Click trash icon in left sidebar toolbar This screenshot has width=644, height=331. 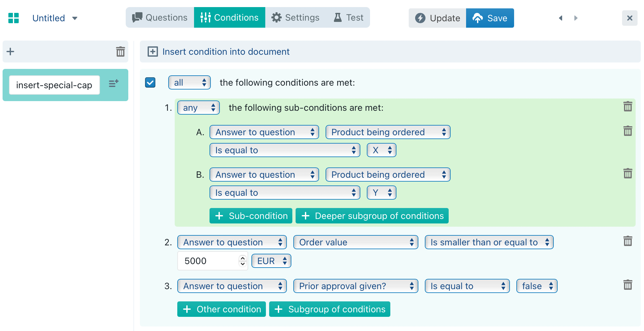[120, 52]
